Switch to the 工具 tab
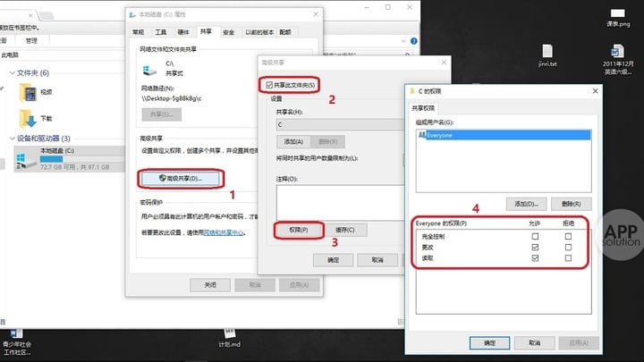 click(x=161, y=32)
